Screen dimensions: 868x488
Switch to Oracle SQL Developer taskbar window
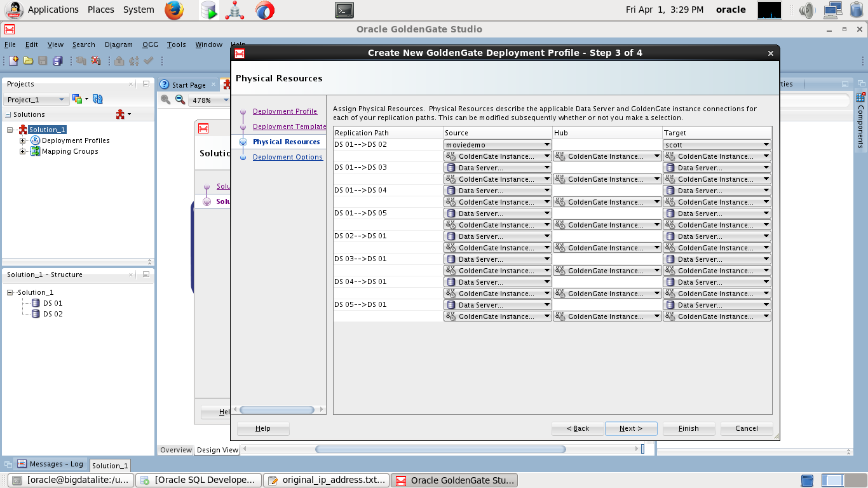pyautogui.click(x=200, y=480)
